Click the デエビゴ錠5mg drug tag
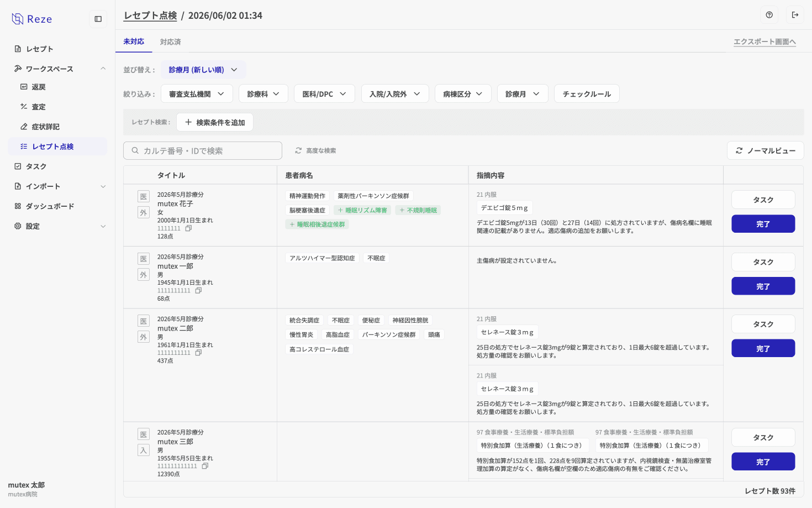The height and width of the screenshot is (508, 812). (x=504, y=208)
